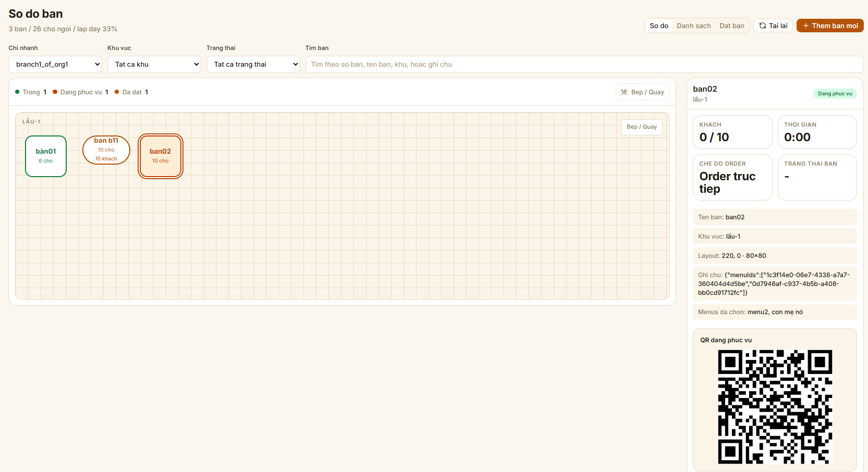868x472 pixels.
Task: Select table ban02 on the floor map
Action: click(161, 156)
